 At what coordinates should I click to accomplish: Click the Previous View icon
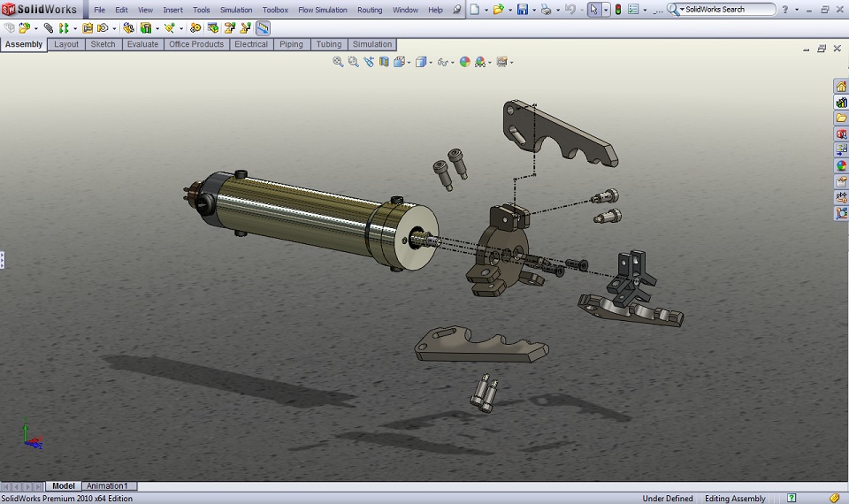click(x=368, y=62)
